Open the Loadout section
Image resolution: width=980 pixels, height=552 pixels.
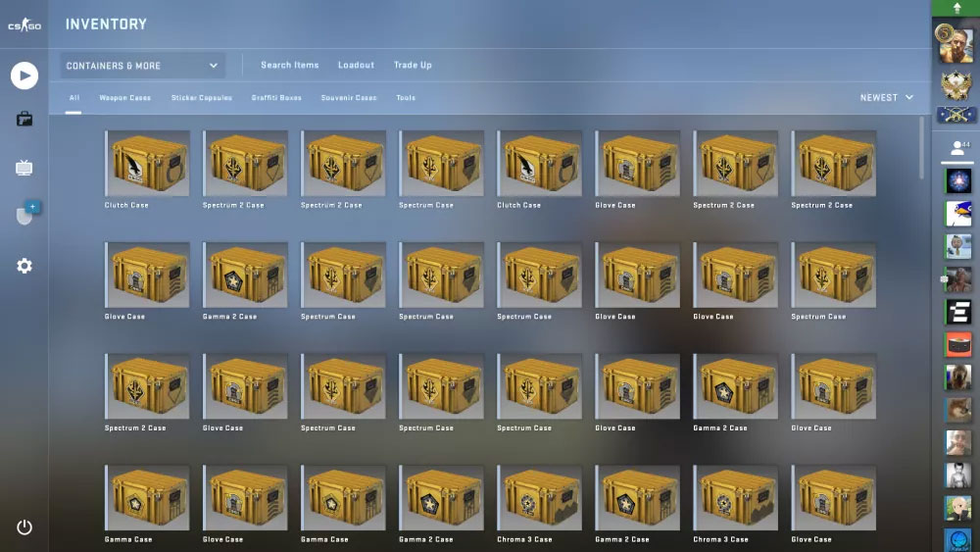pos(357,65)
